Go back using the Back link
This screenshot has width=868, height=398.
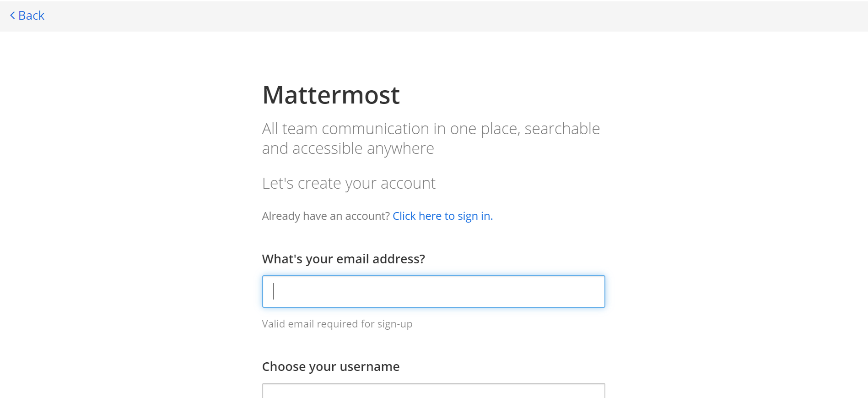coord(31,16)
